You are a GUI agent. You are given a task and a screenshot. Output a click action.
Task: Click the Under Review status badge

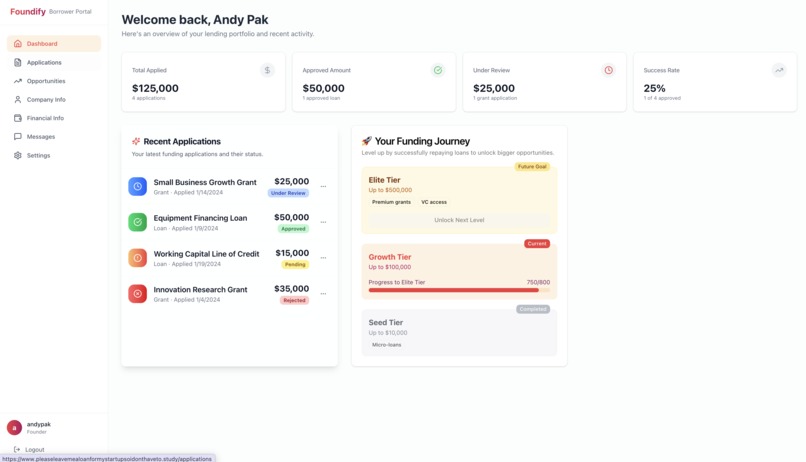click(x=288, y=193)
